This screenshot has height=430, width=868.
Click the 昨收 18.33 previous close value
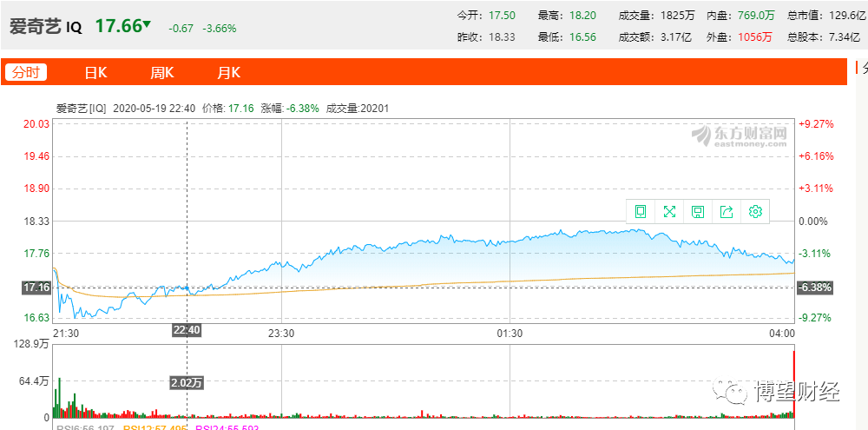(502, 37)
